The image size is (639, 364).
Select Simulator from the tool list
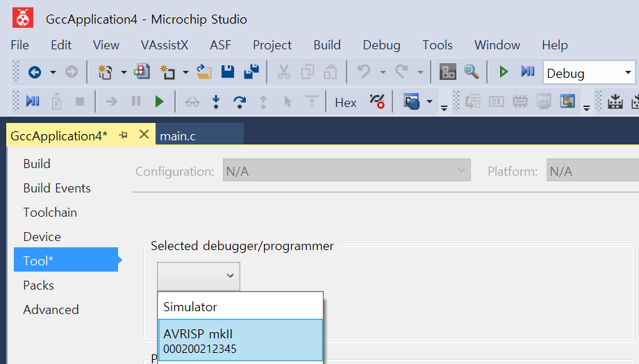[x=240, y=306]
